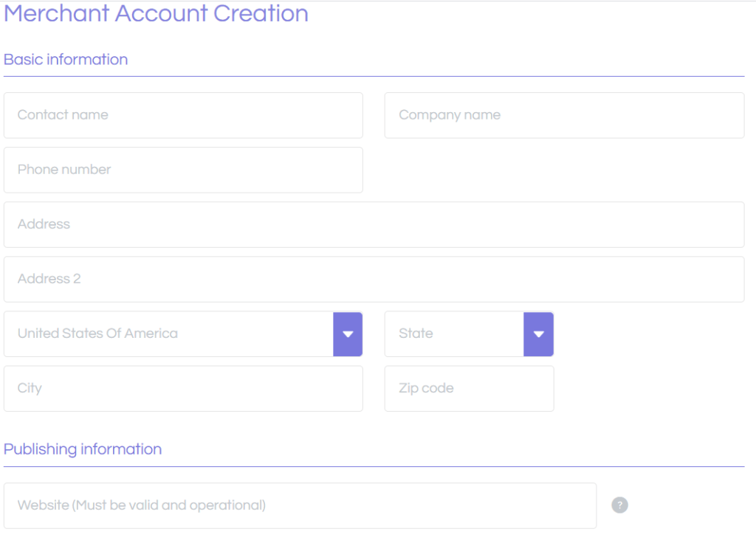This screenshot has width=756, height=543.
Task: Select the Contact name input field
Action: click(183, 115)
